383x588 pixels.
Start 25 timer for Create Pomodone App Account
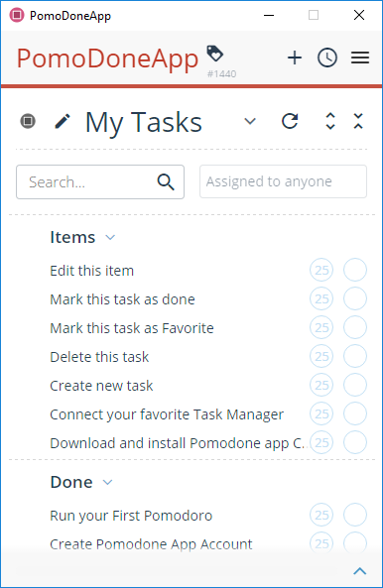point(321,543)
